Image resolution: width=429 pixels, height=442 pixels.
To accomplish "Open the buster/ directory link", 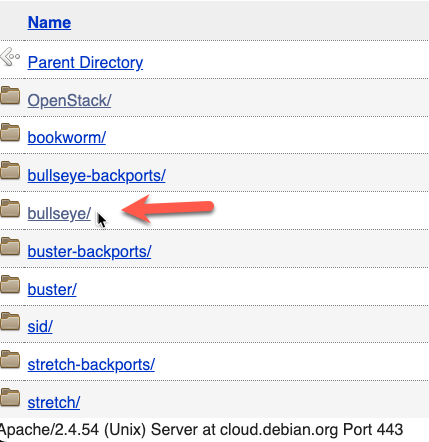I will pos(52,290).
